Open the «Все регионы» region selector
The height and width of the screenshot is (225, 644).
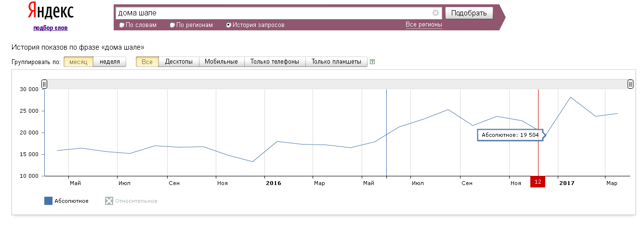tap(423, 25)
